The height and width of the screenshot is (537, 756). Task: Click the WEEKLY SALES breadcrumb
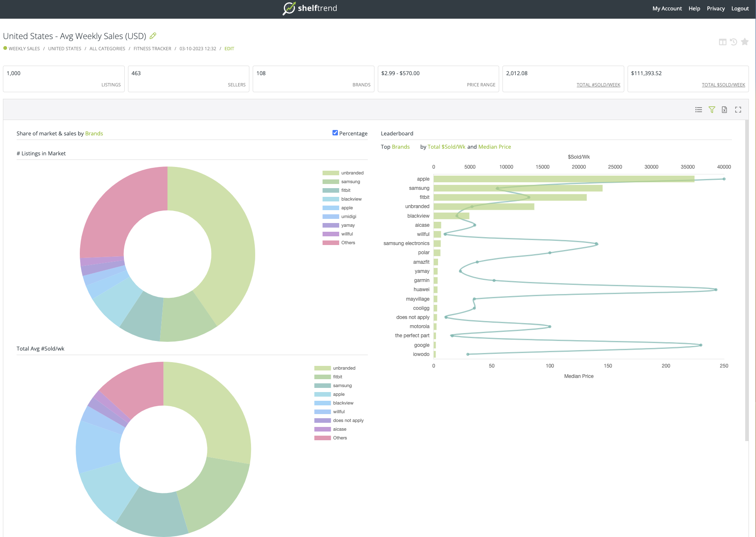[x=24, y=49]
